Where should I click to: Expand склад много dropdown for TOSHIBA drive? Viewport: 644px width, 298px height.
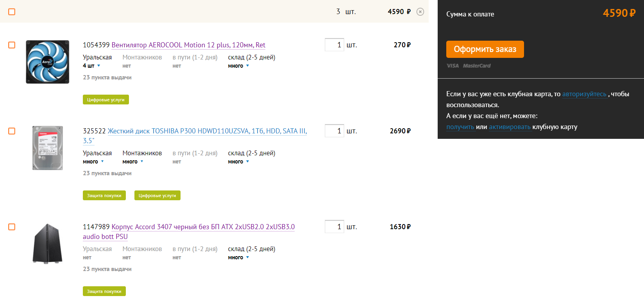pos(238,162)
